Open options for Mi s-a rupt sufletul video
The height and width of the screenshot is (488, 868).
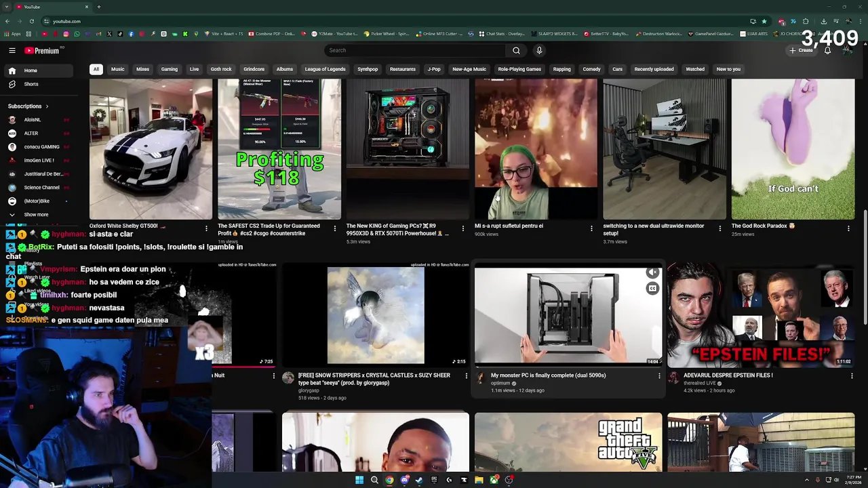pos(591,228)
